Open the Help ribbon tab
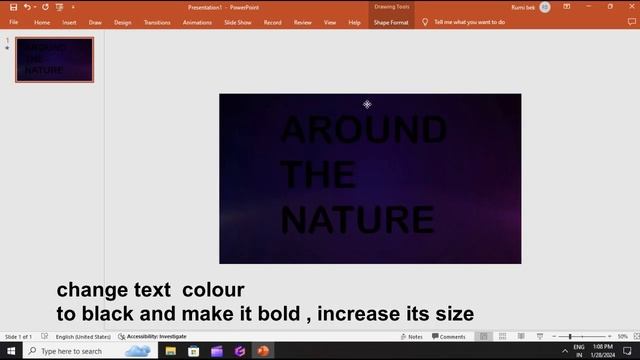Viewport: 640px width, 360px height. [x=354, y=22]
